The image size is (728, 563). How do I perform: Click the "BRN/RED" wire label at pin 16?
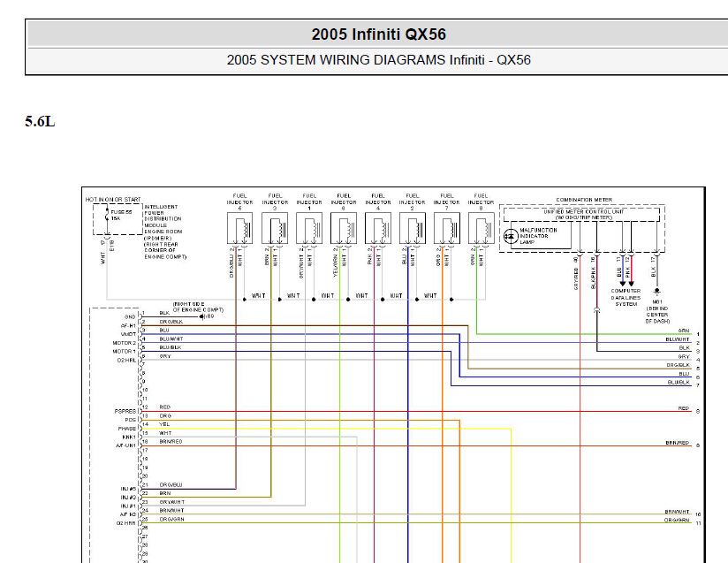(x=171, y=442)
